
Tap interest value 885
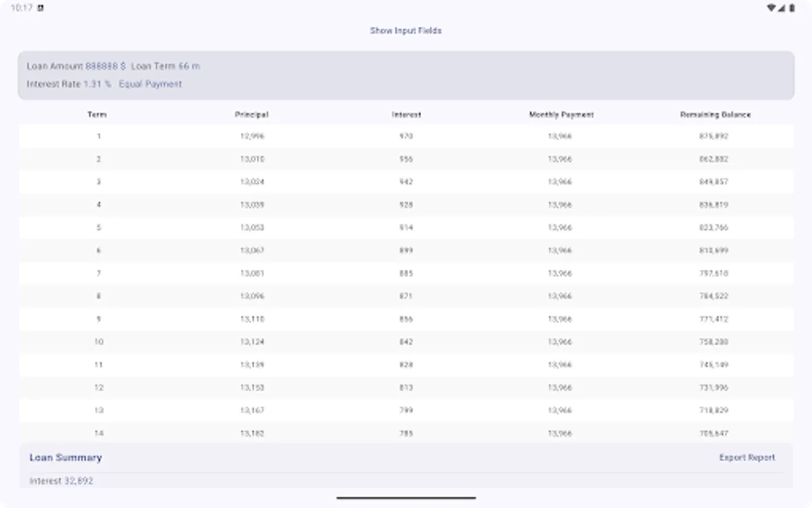[406, 273]
